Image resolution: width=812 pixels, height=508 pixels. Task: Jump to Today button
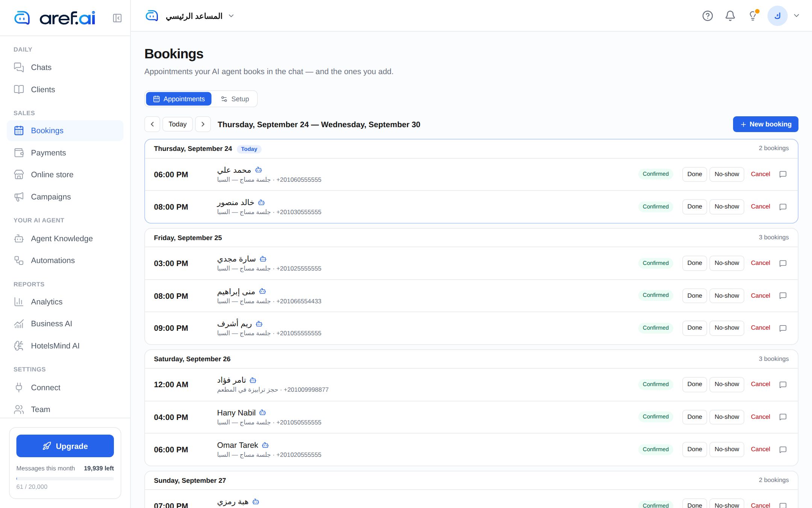click(x=177, y=124)
